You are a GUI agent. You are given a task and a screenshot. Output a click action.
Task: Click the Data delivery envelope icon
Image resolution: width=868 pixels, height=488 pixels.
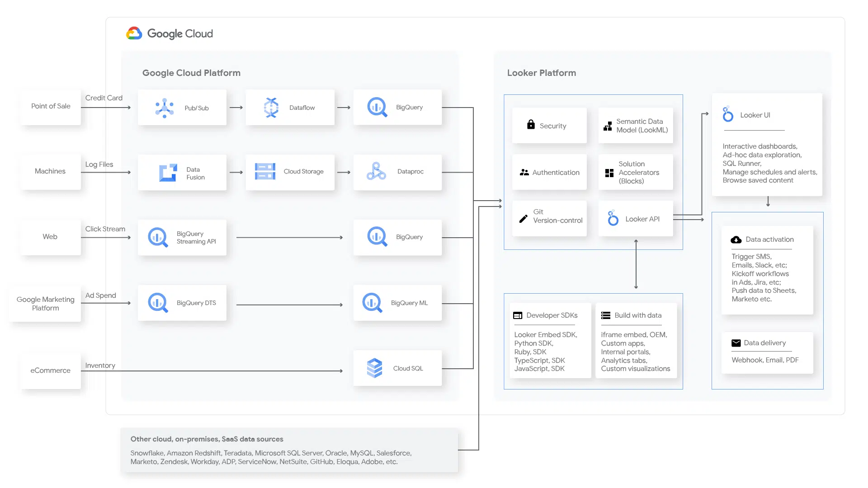click(736, 343)
